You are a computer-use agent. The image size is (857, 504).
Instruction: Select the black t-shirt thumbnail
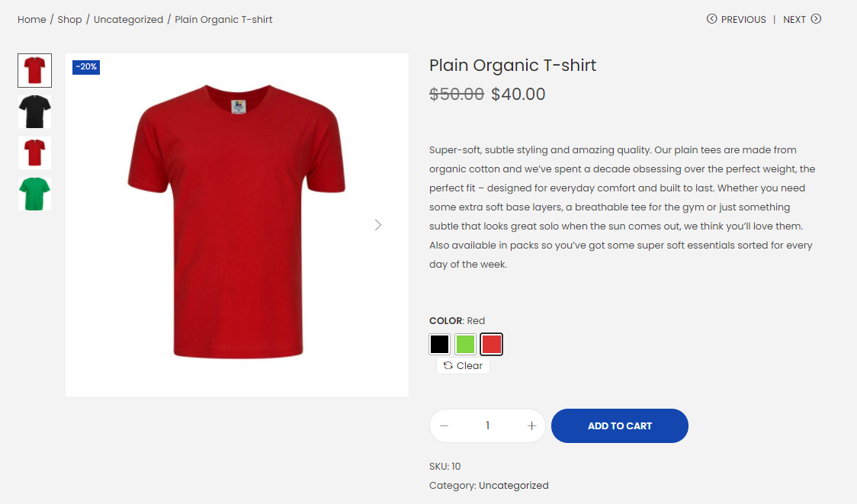tap(34, 111)
